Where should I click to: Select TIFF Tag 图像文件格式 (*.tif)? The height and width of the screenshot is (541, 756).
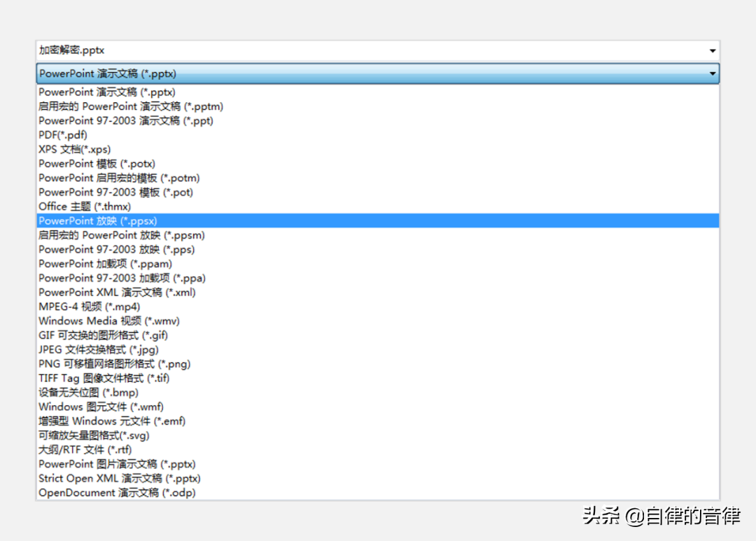[378, 378]
